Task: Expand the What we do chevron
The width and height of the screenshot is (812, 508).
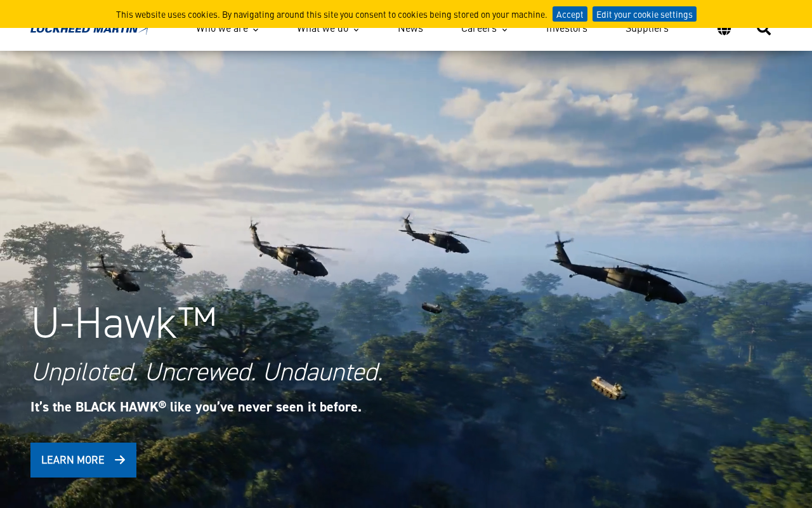Action: click(x=356, y=30)
